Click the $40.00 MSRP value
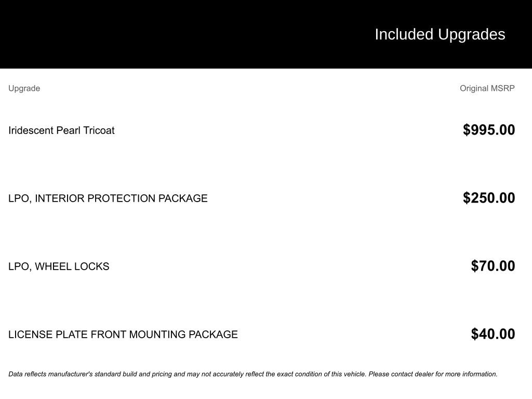532x399 pixels. point(493,334)
